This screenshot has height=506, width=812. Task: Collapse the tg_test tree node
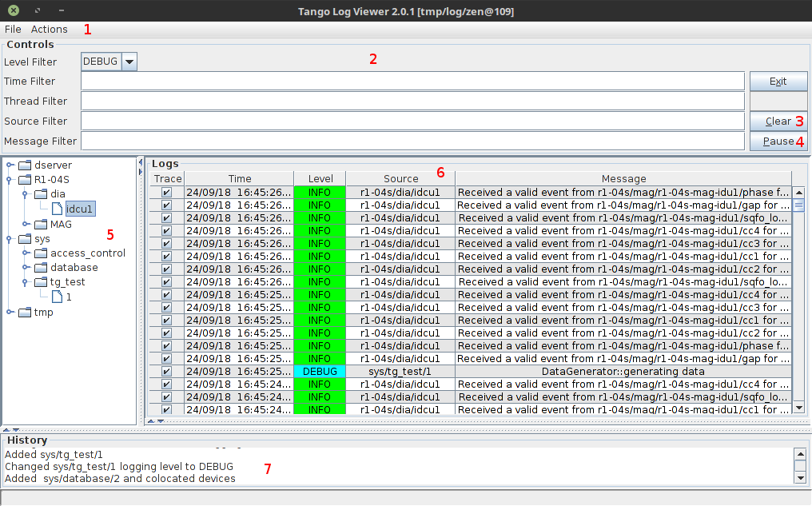coord(26,282)
